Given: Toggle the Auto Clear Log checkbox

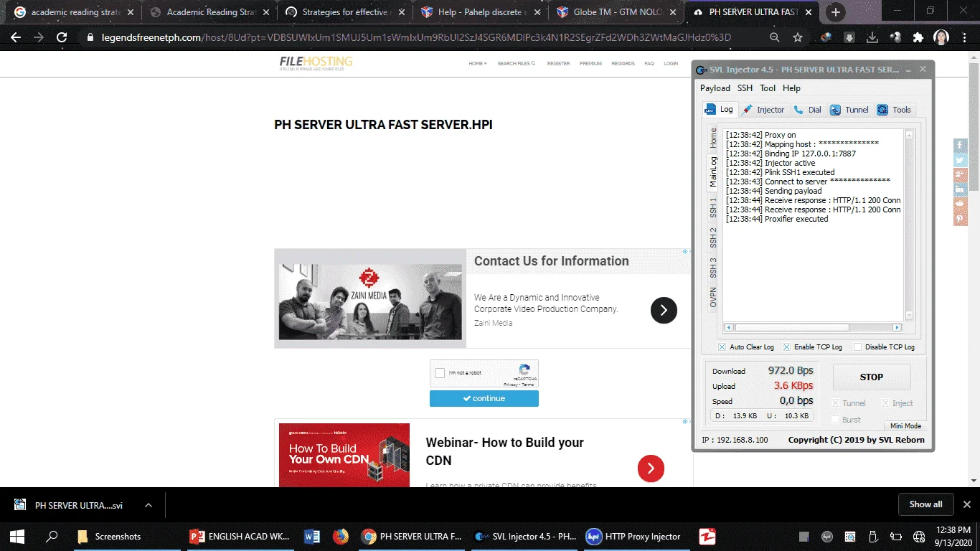Looking at the screenshot, I should click(722, 347).
